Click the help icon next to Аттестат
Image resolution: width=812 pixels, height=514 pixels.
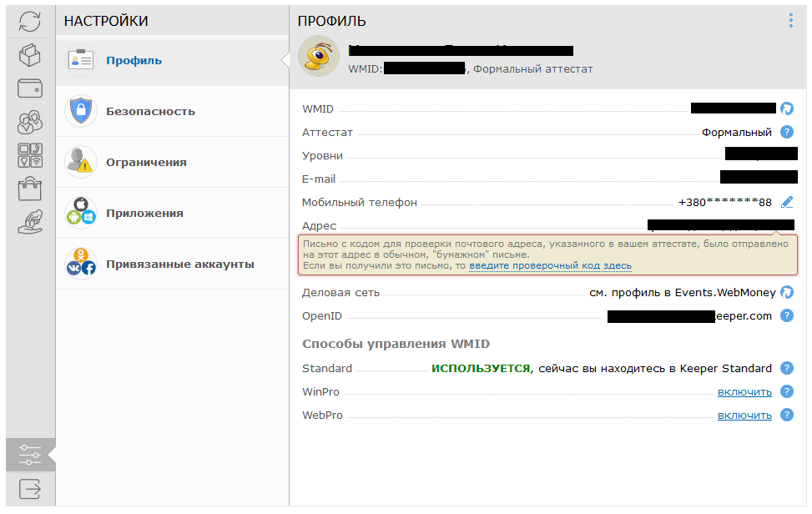coord(786,132)
